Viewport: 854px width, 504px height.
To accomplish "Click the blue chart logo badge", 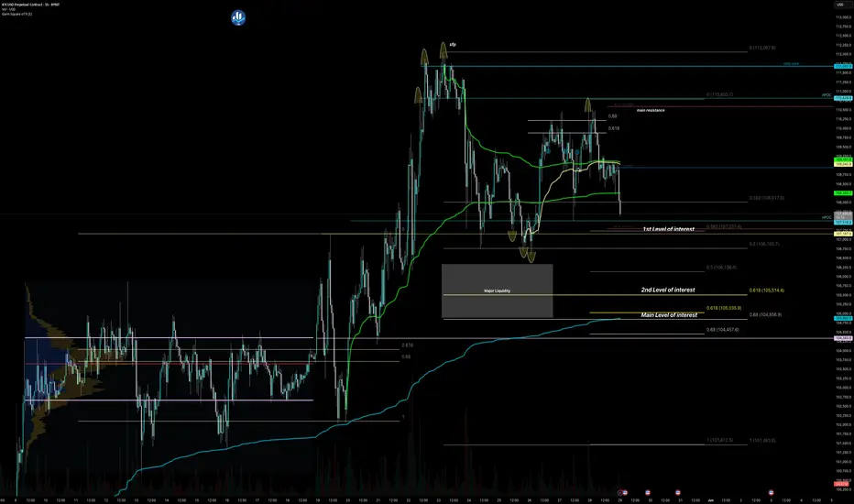I will coord(238,17).
